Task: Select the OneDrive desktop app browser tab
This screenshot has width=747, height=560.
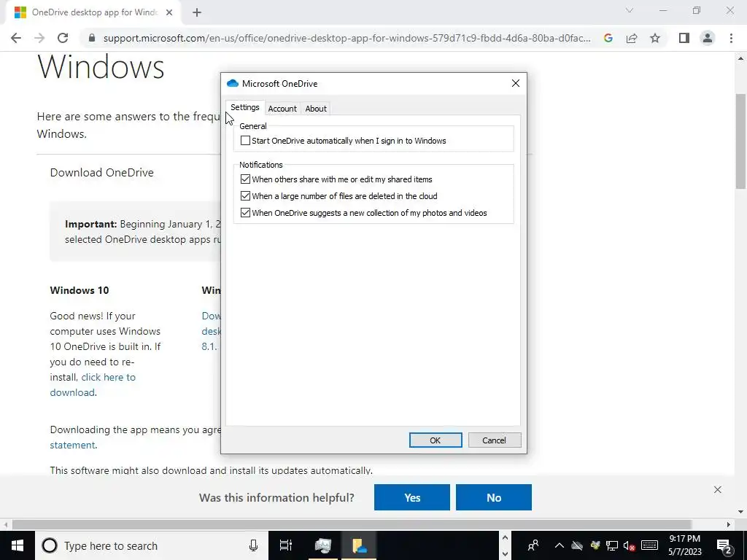Action: [94, 12]
